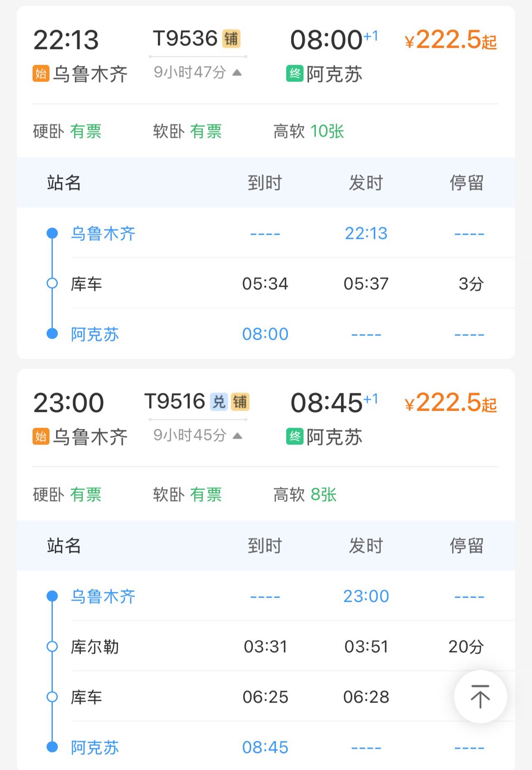Select 硬卧 有票 on train T9516
This screenshot has height=770, width=532.
coord(67,494)
